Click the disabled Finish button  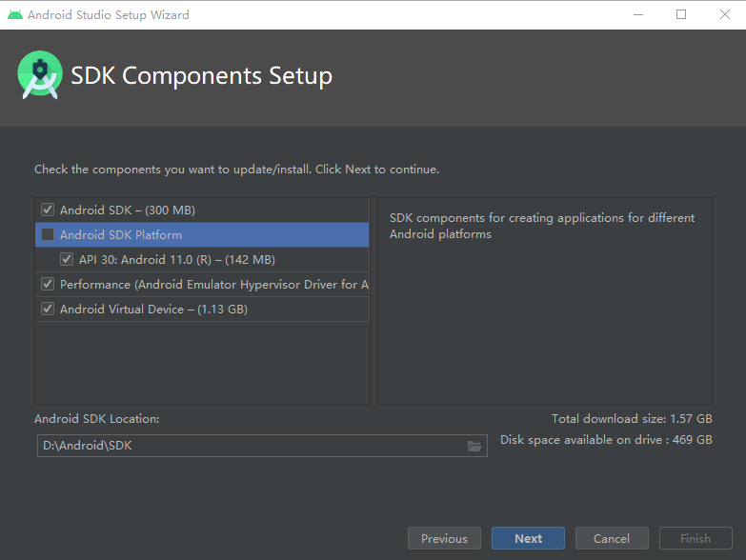click(696, 538)
